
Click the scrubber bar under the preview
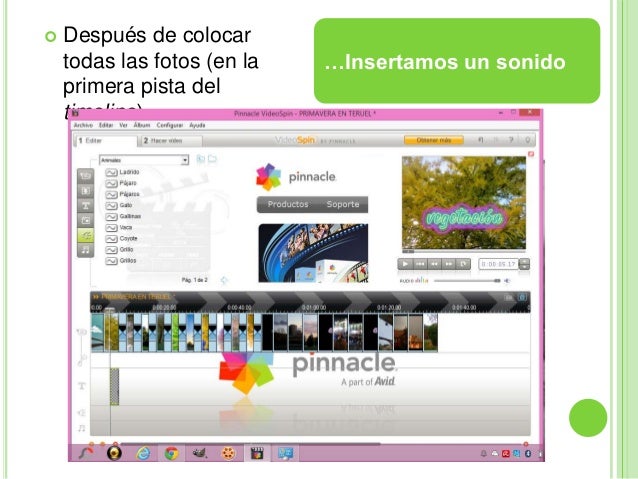pos(464,251)
